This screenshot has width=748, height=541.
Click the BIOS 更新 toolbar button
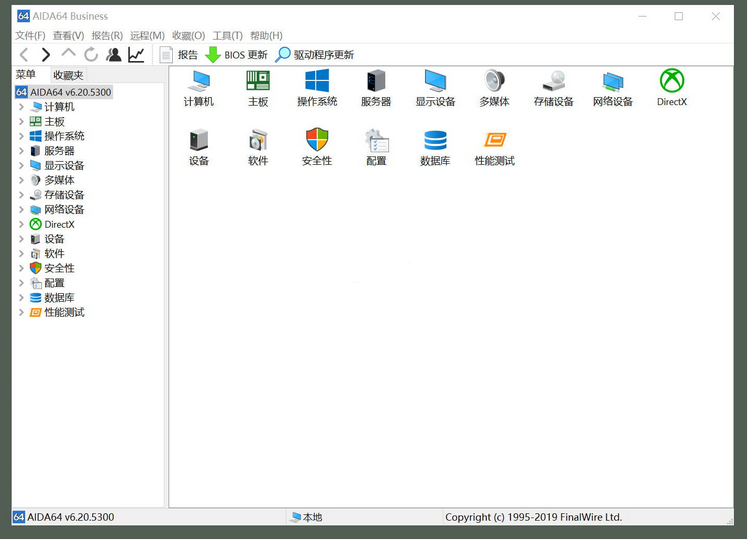236,55
